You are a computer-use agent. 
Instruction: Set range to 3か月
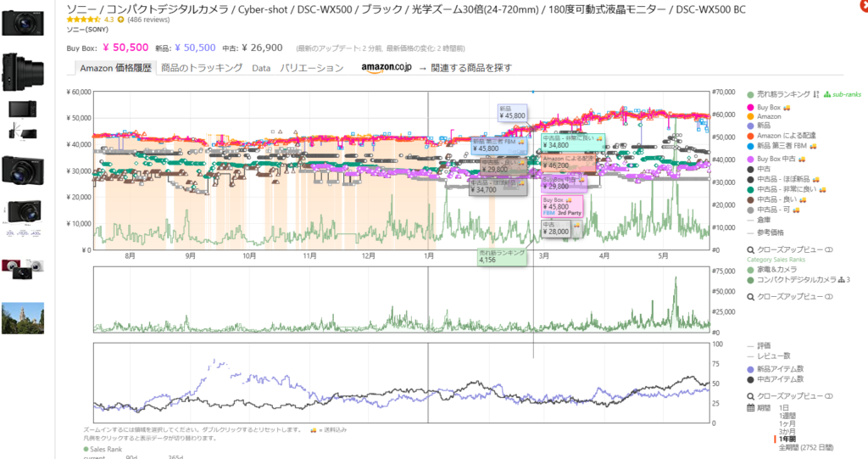(x=787, y=431)
